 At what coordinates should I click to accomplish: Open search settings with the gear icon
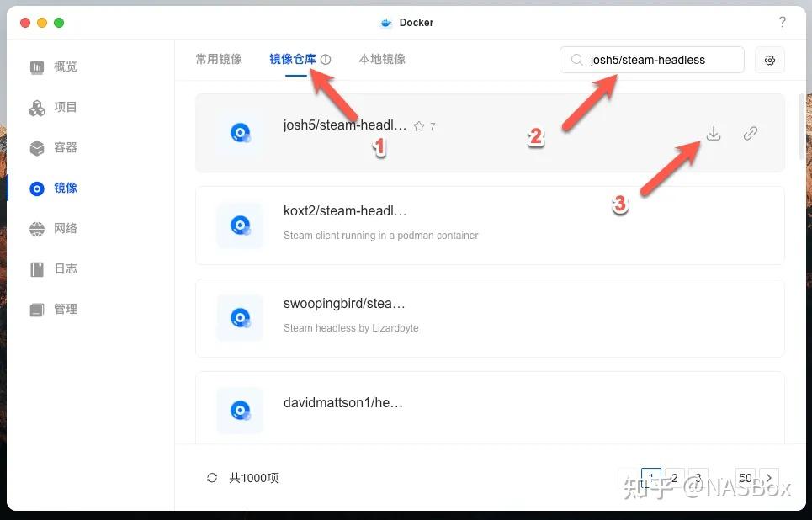point(769,60)
